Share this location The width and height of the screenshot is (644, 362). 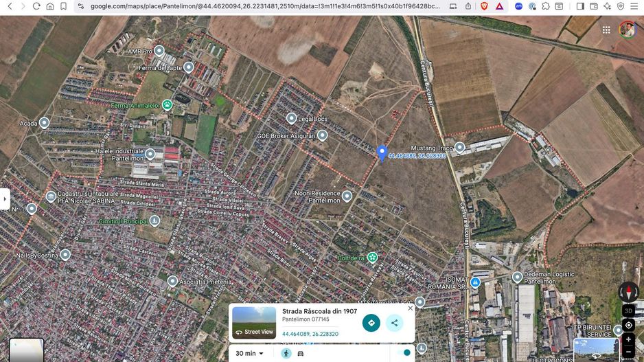pos(394,323)
